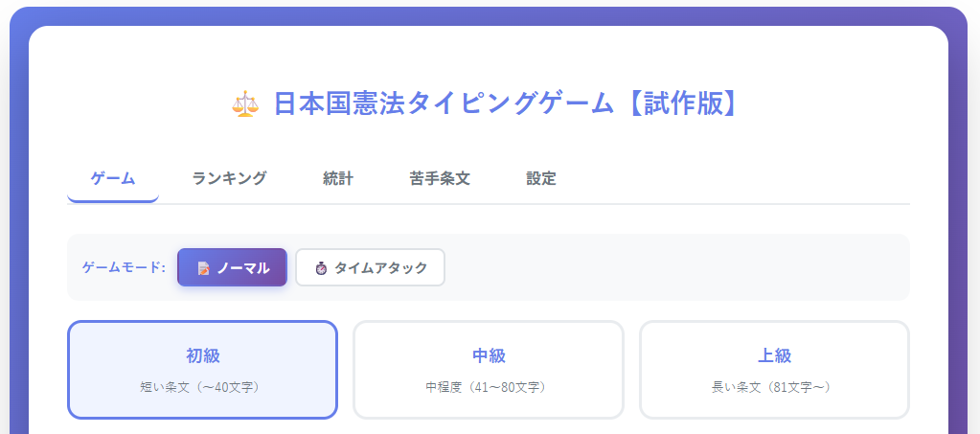Click the notepad icon on the ノーマル button
This screenshot has width=980, height=434.
coord(203,268)
